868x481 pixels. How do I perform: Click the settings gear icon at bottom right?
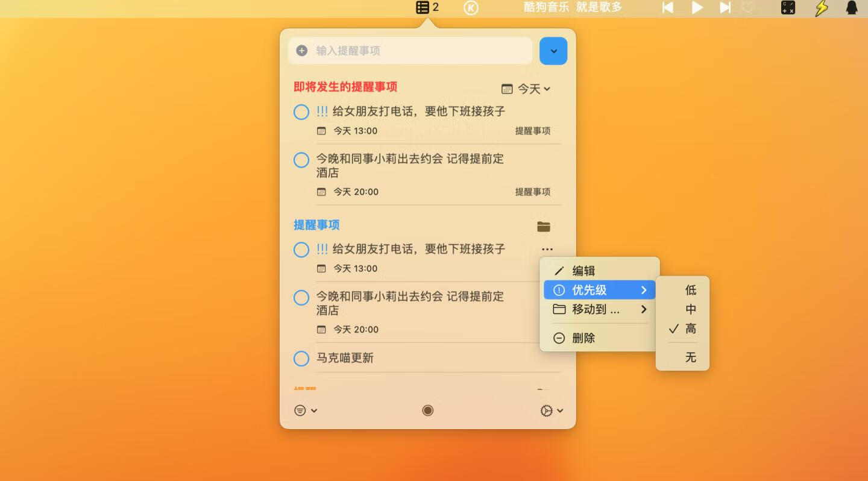coord(546,410)
